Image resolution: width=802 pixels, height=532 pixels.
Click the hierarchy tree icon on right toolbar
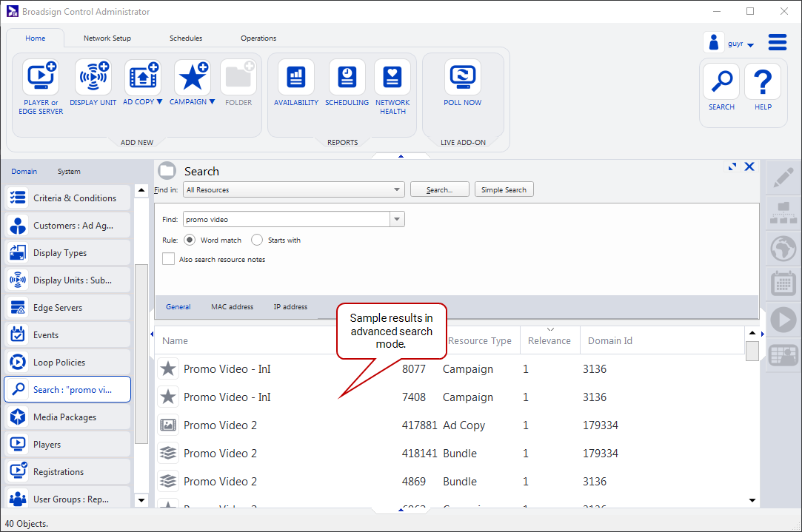[x=783, y=214]
